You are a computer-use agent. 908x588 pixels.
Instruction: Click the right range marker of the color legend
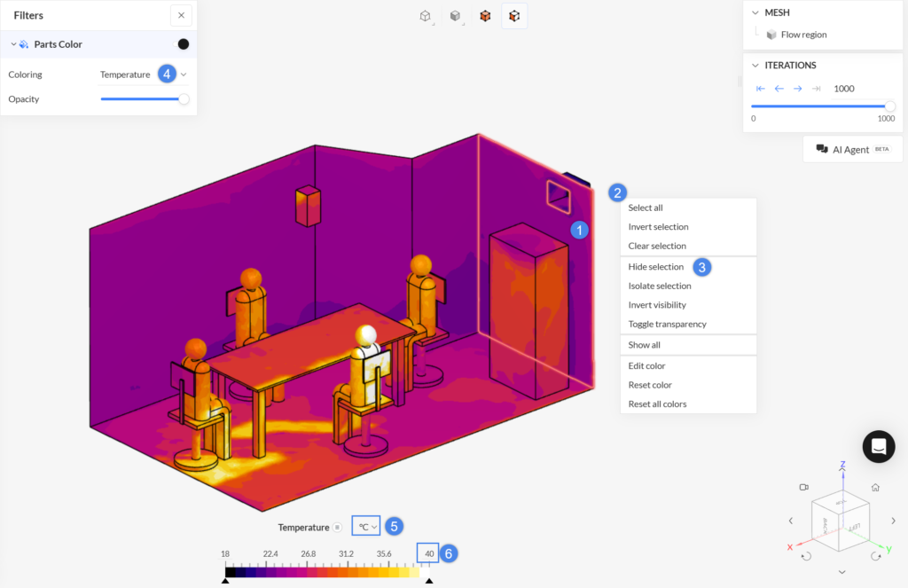pos(429,581)
